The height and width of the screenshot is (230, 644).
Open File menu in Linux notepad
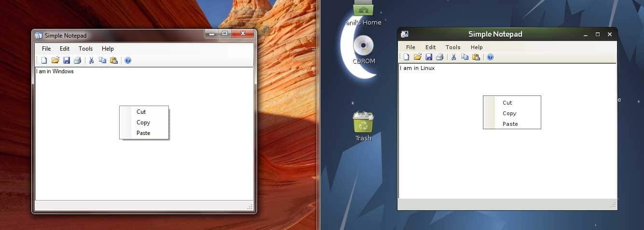coord(411,47)
